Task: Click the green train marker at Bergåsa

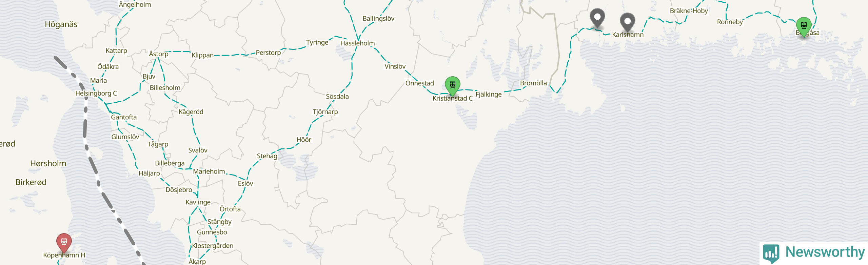Action: [804, 26]
